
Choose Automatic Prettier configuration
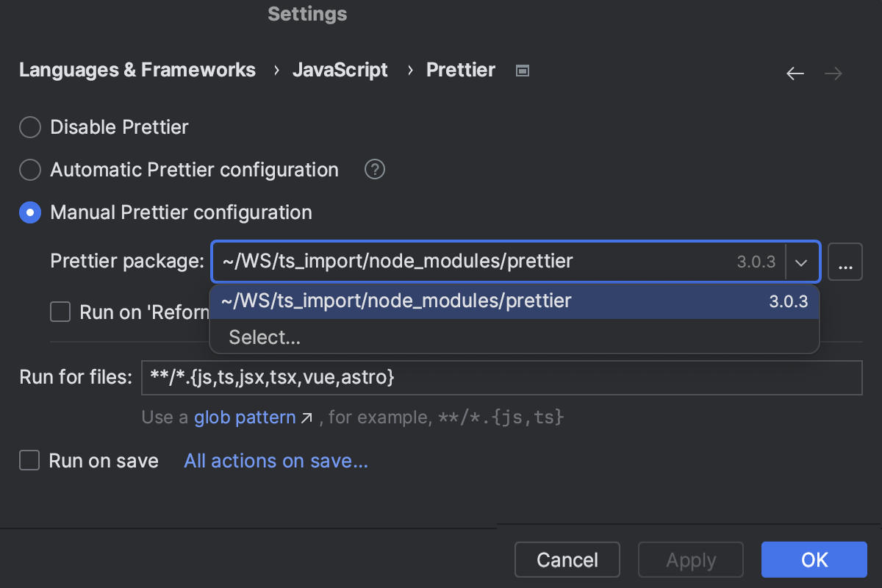tap(29, 169)
